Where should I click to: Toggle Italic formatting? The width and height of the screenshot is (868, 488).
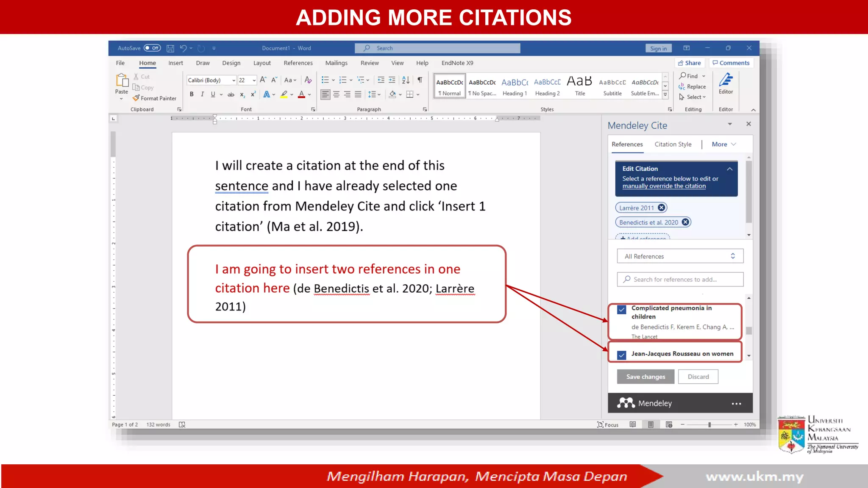point(202,94)
